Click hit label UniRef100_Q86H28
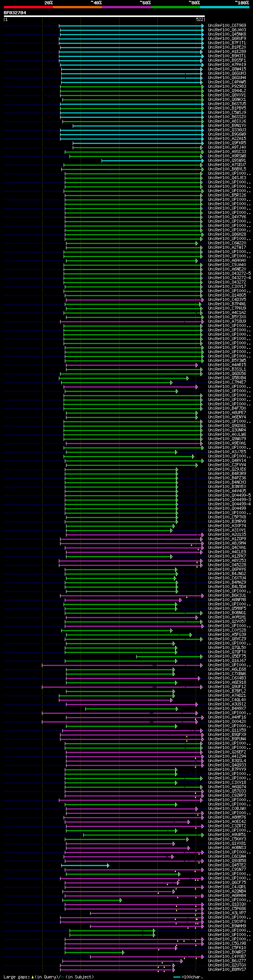This screenshot has height=980, width=253. 227,235
